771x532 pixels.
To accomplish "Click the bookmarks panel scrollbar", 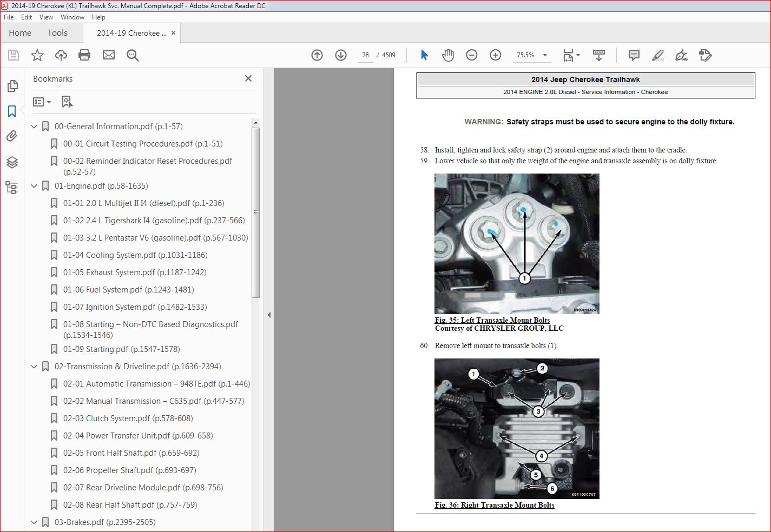I will pos(255,212).
